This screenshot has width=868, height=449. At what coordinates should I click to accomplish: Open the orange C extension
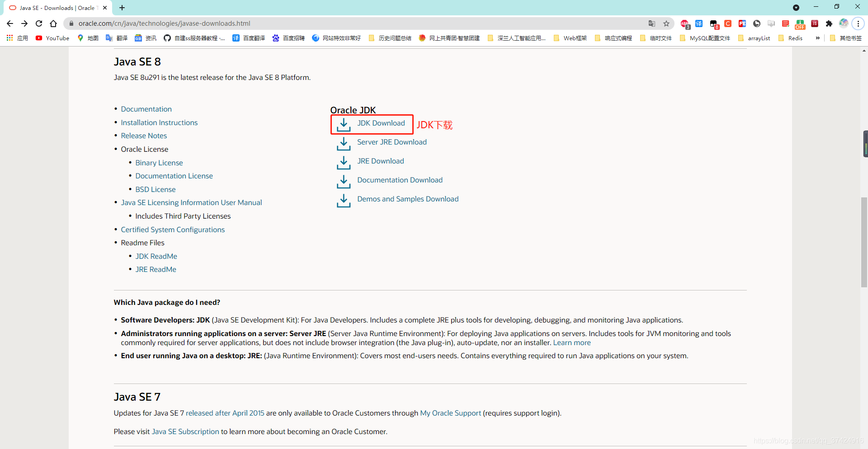(728, 23)
